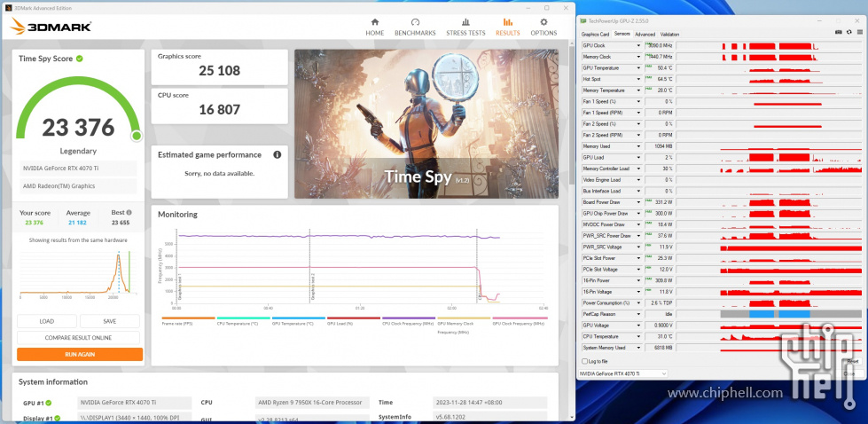Click the CPU Temperature (°C) legend swatch
This screenshot has height=424, width=868.
click(243, 318)
